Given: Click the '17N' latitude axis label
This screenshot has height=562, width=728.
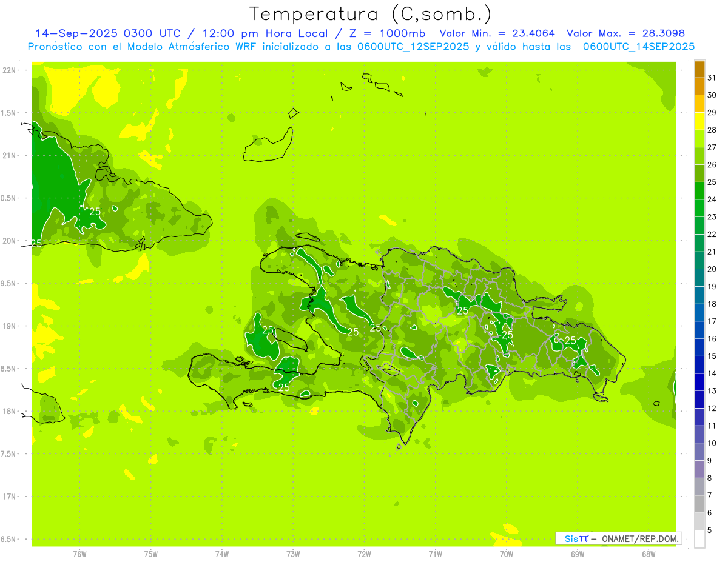Looking at the screenshot, I should tap(9, 497).
